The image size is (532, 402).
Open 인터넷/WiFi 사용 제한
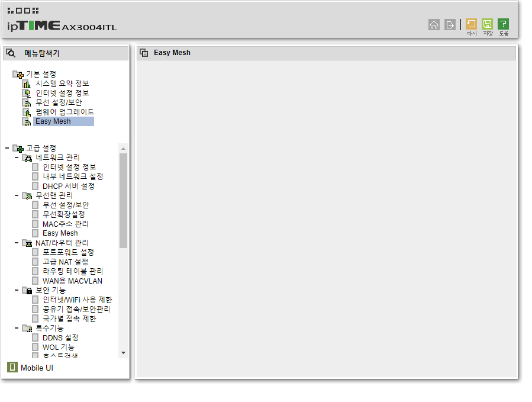[78, 300]
